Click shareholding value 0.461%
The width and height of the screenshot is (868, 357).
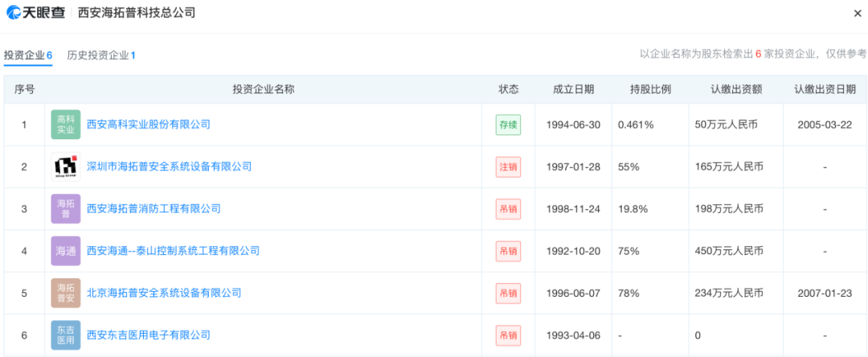click(x=636, y=125)
